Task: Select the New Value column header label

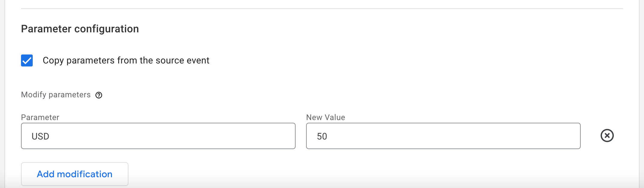Action: click(326, 117)
